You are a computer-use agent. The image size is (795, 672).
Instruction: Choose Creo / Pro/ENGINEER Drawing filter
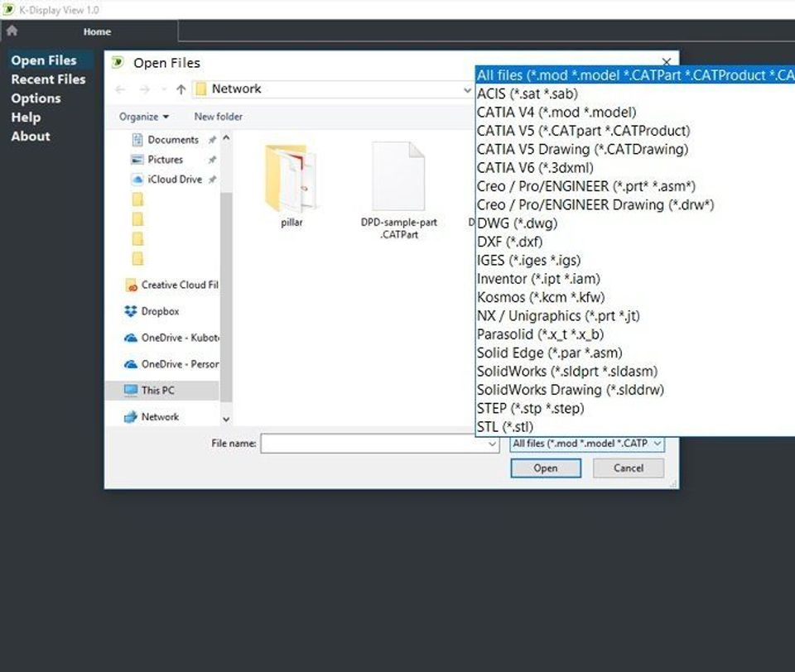[635, 204]
